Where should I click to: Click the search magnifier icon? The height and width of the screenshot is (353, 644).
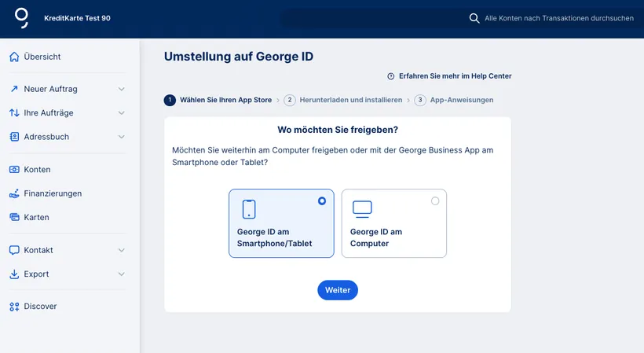click(x=474, y=18)
